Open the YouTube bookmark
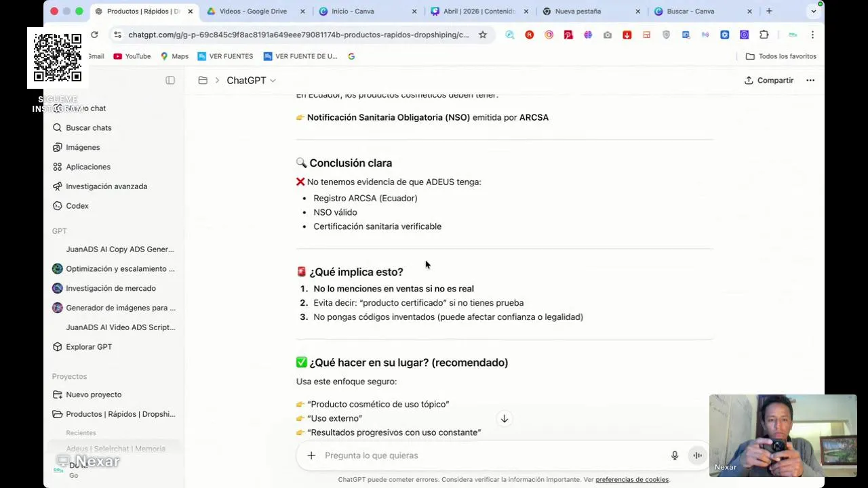868x488 pixels. (x=132, y=56)
